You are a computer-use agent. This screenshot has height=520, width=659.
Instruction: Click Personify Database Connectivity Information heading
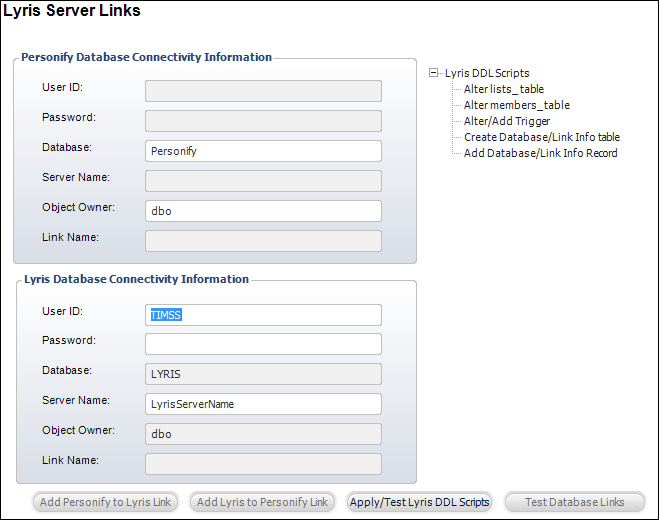[x=146, y=57]
